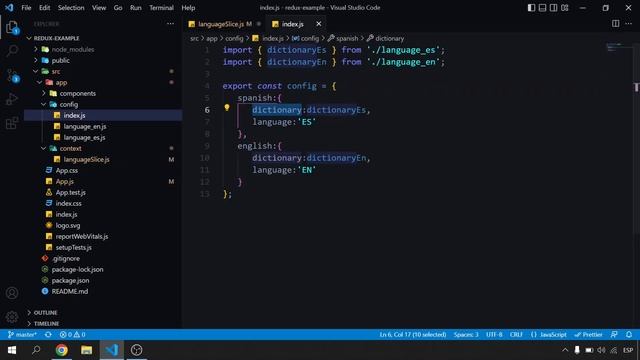Click the Prettier status bar item
This screenshot has height=360, width=640.
coord(588,334)
